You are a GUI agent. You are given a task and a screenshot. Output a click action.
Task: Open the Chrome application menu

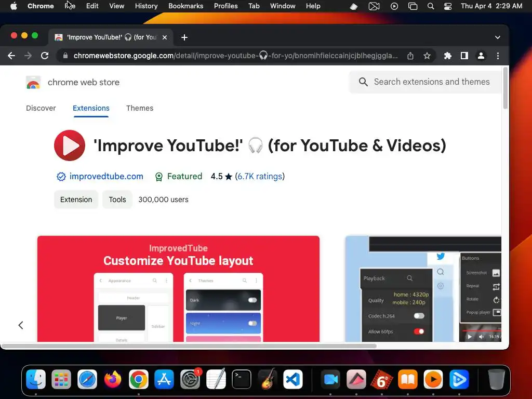[41, 6]
